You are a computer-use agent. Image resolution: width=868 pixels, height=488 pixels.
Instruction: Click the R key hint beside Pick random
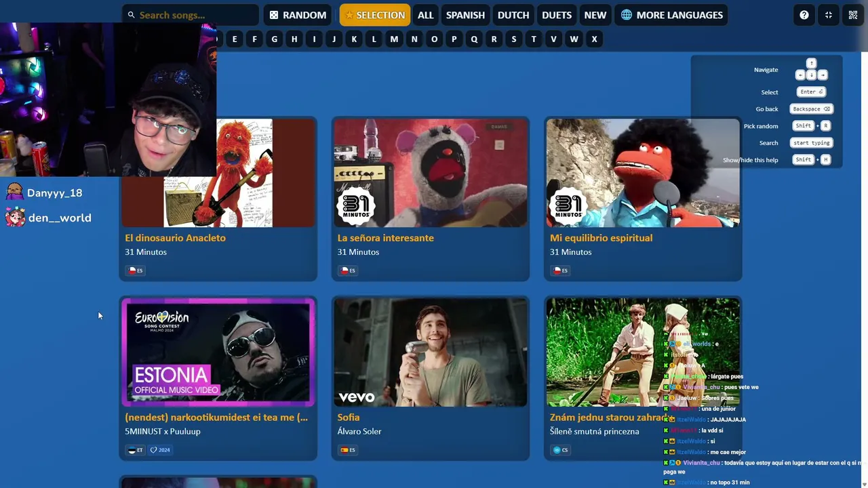tap(825, 126)
